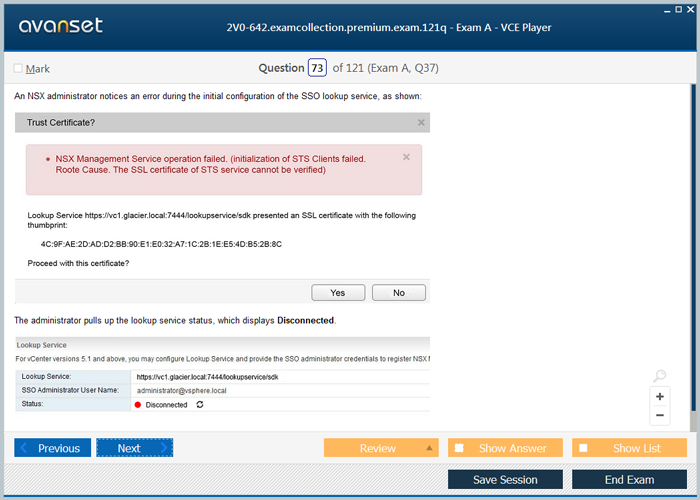Image resolution: width=700 pixels, height=500 pixels.
Task: Click the question number 73 field
Action: [x=317, y=68]
